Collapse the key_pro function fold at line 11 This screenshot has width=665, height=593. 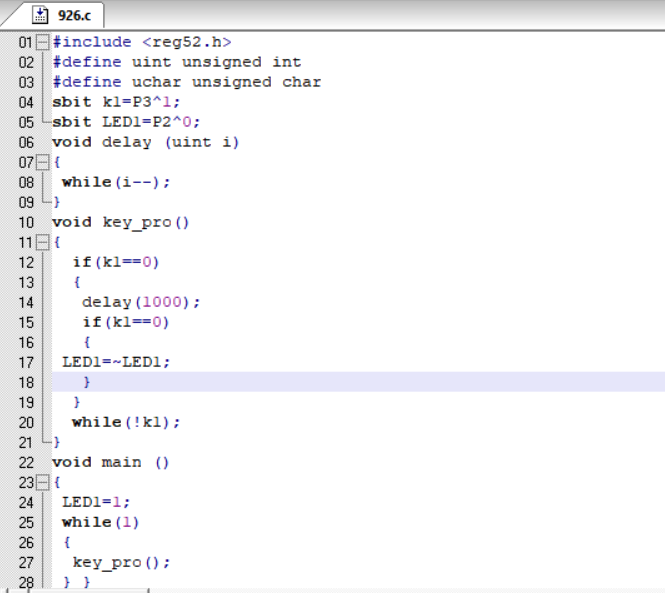tap(42, 243)
